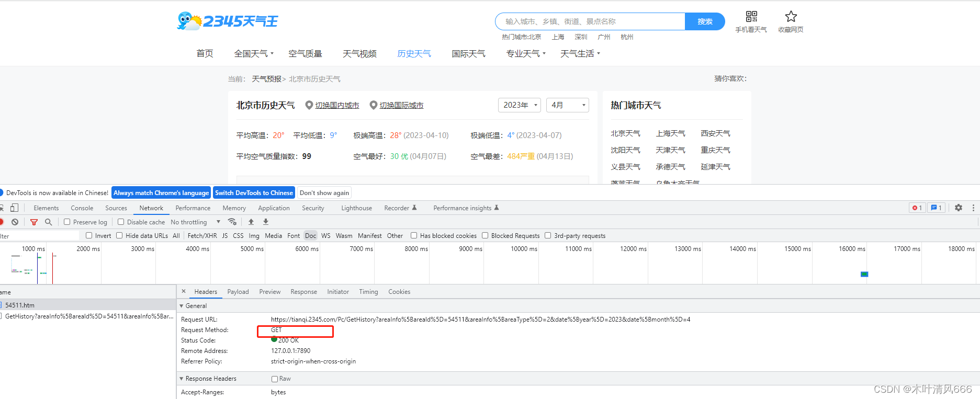Click the city search input field
The height and width of the screenshot is (399, 980).
click(x=590, y=21)
